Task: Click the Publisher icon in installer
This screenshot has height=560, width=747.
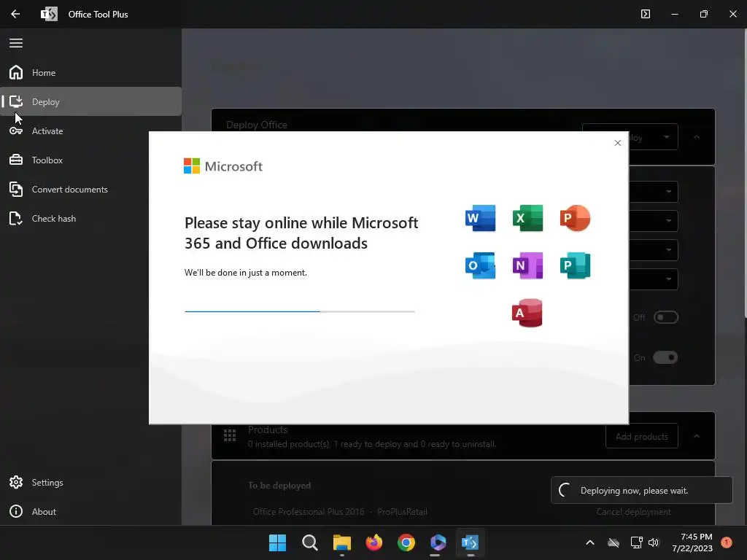Action: 575,265
